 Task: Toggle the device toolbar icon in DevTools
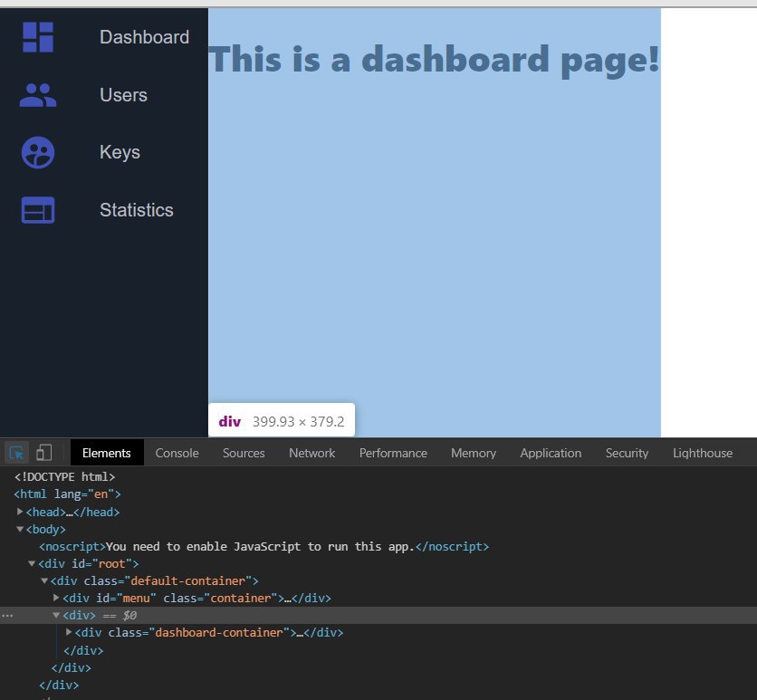click(44, 453)
